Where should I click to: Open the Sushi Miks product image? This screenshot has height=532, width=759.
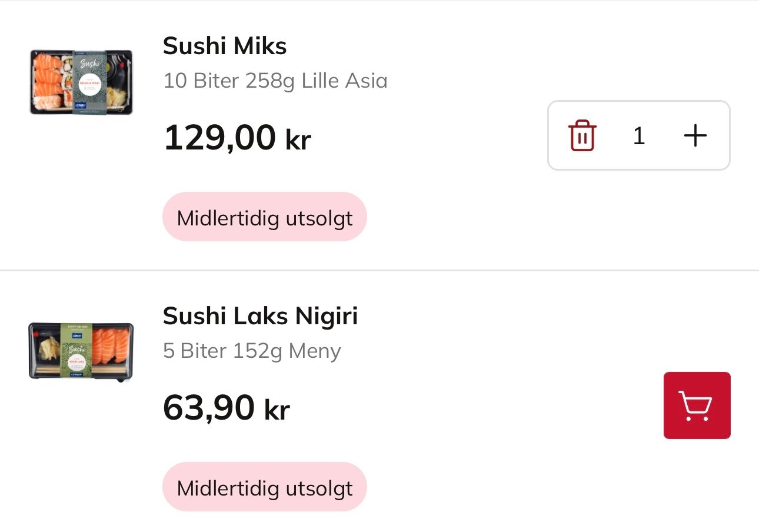pos(81,82)
